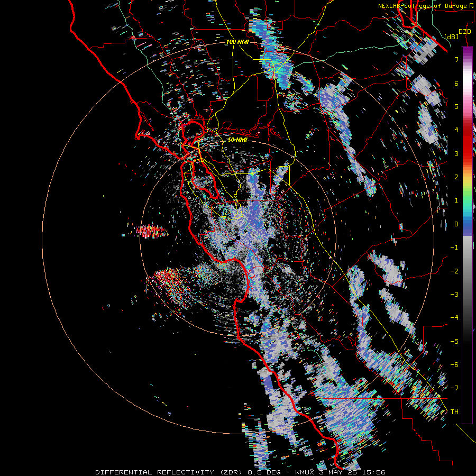Click the "2" value on the scale

pos(456,177)
